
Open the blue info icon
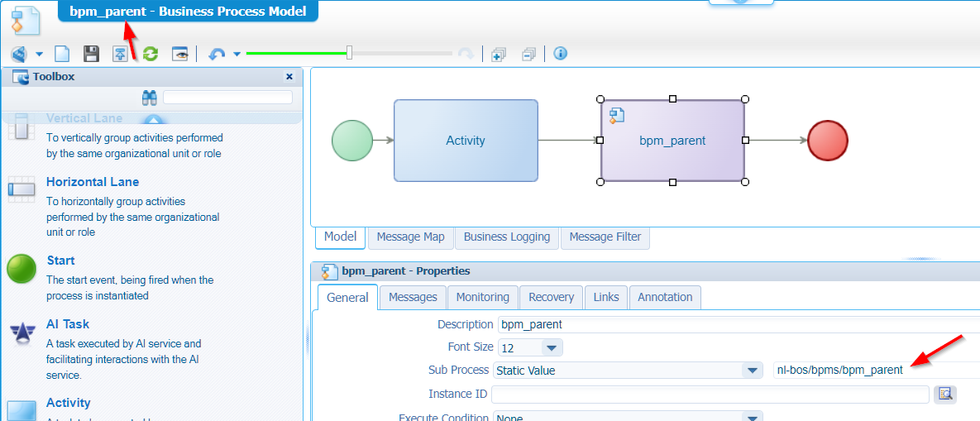pos(560,54)
